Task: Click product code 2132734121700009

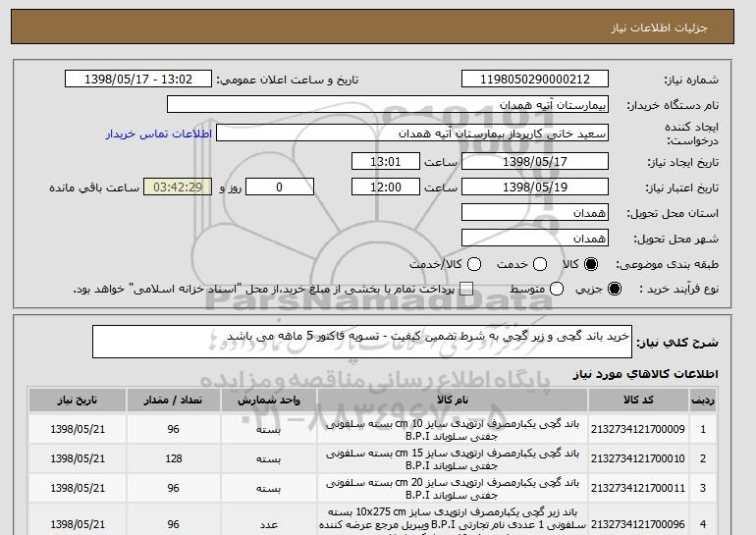Action: coord(638,429)
